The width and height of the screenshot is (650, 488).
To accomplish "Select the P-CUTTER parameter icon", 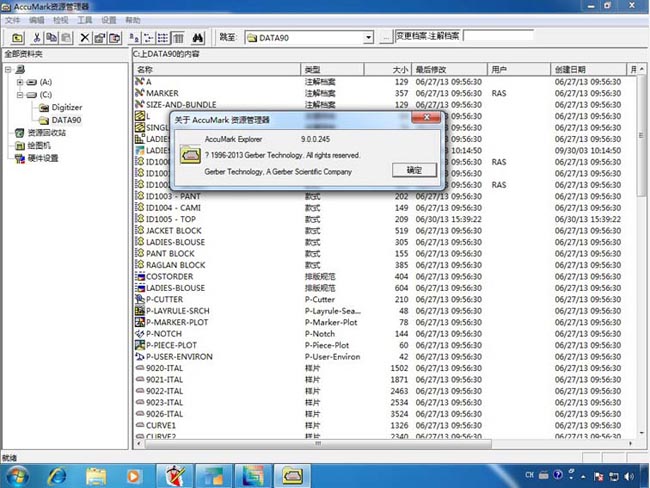I will tap(140, 299).
